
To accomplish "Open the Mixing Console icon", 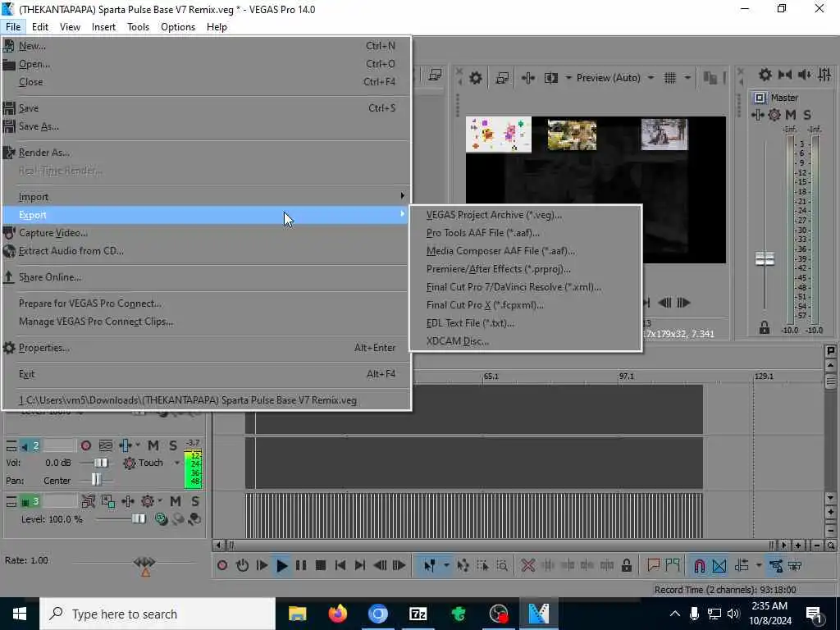I will 824,75.
